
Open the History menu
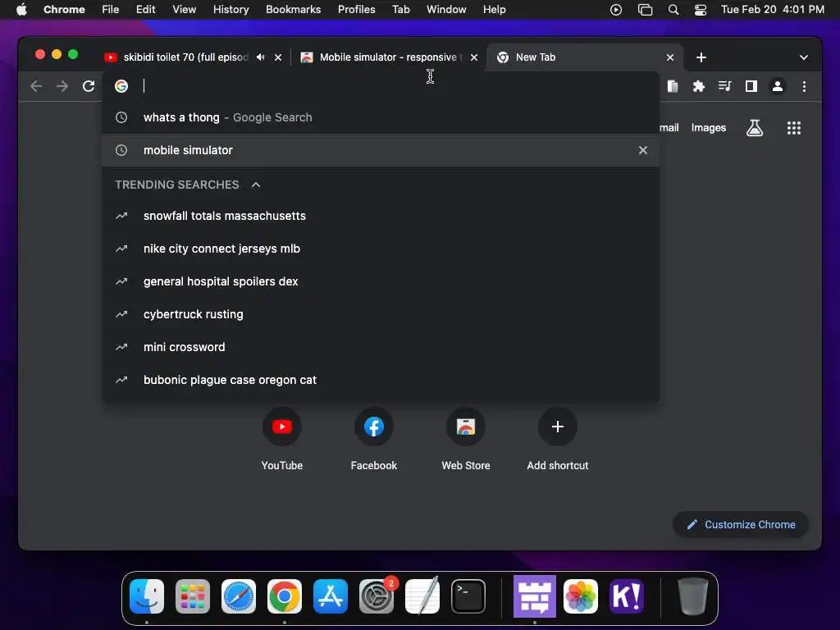(231, 10)
